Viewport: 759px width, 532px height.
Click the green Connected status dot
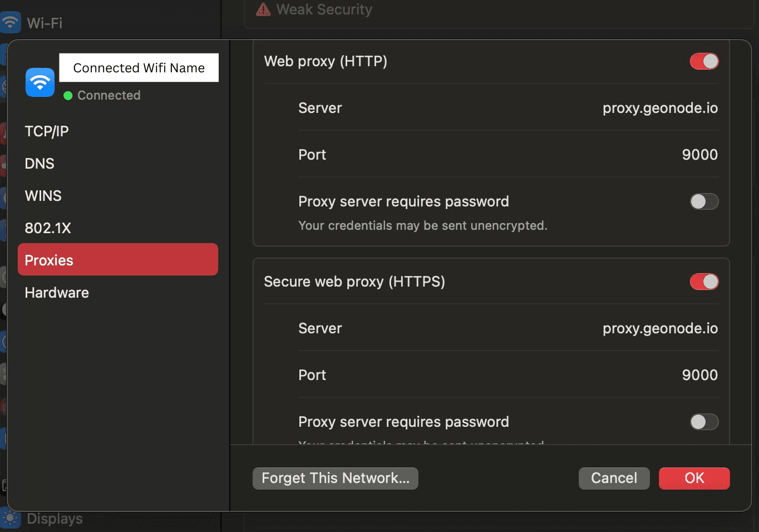(x=68, y=96)
